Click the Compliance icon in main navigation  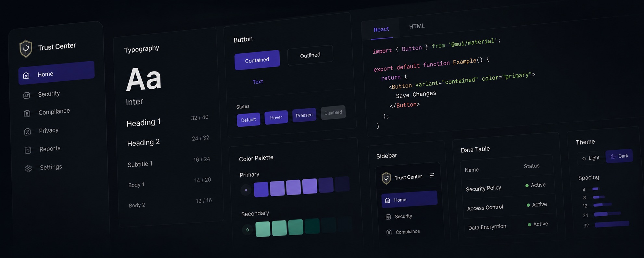[27, 114]
